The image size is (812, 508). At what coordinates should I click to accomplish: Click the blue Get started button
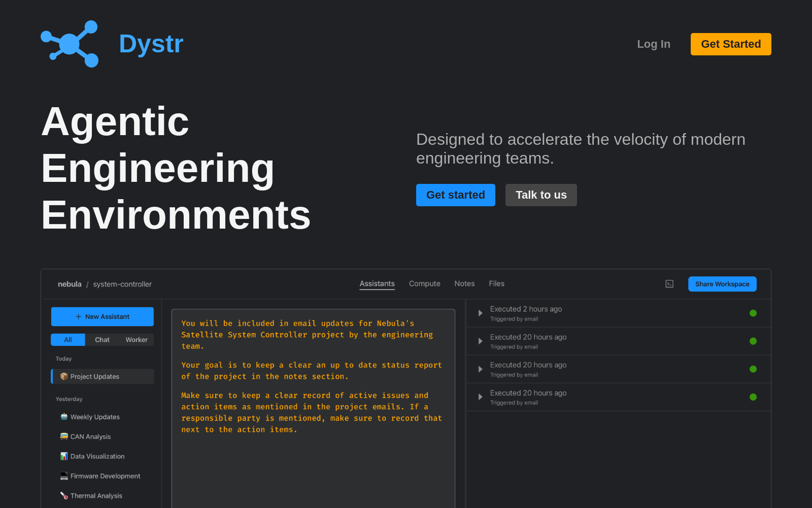point(456,195)
